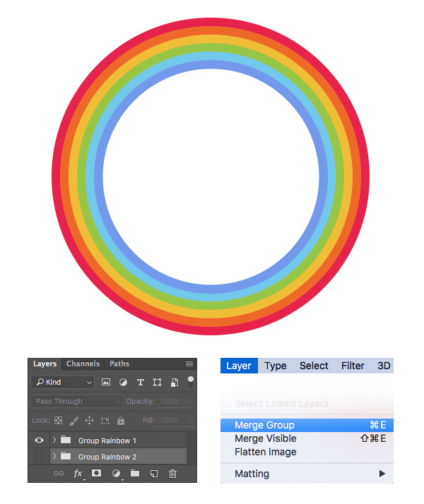424x504 pixels.
Task: Add a layer mask icon
Action: tap(97, 473)
